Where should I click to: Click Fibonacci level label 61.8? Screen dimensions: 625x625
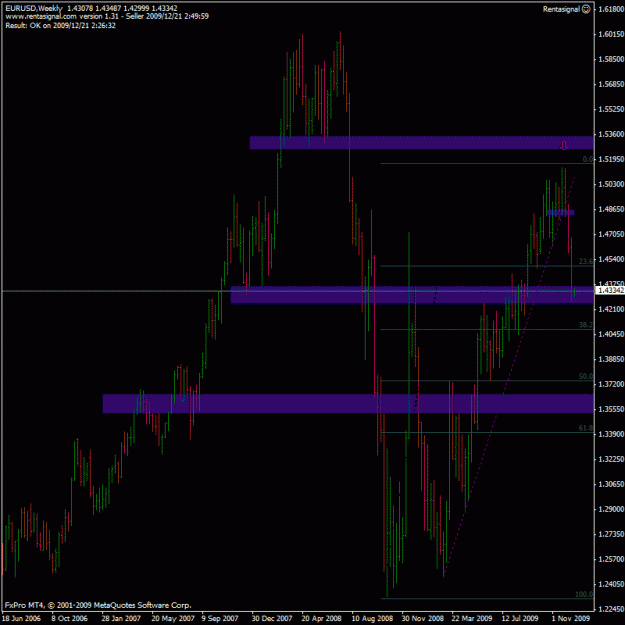pyautogui.click(x=586, y=428)
